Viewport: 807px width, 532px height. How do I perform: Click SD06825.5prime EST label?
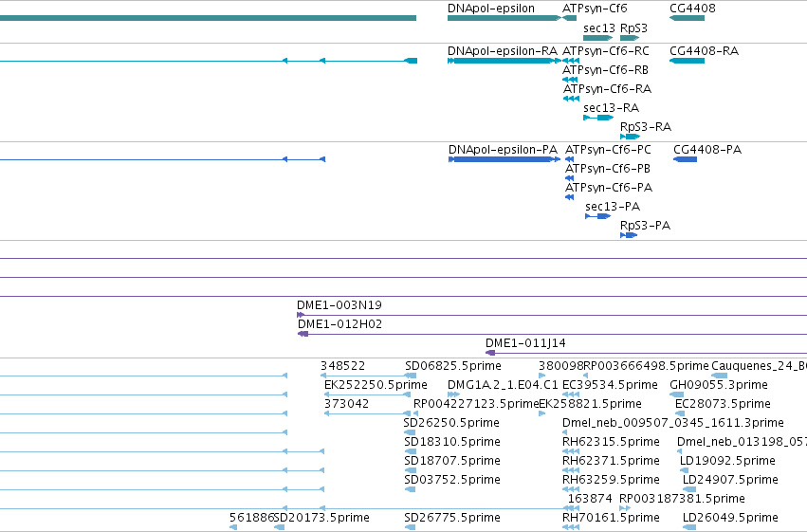pos(453,366)
